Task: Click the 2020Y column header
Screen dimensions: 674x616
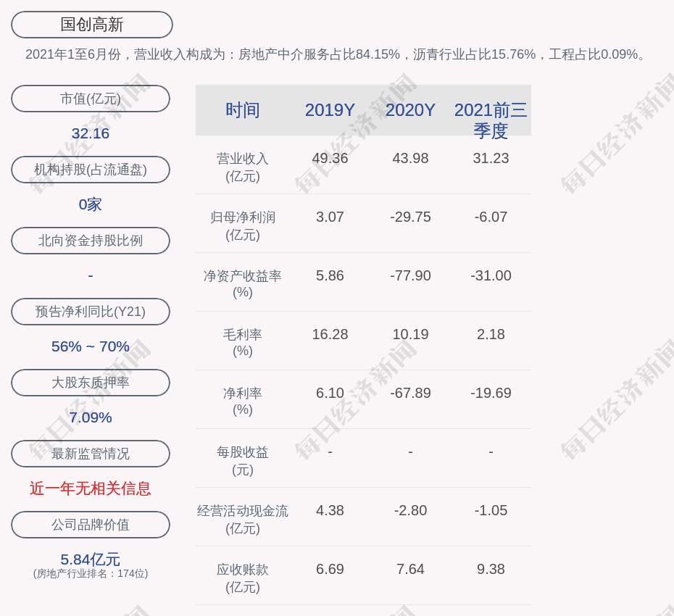Action: [410, 110]
